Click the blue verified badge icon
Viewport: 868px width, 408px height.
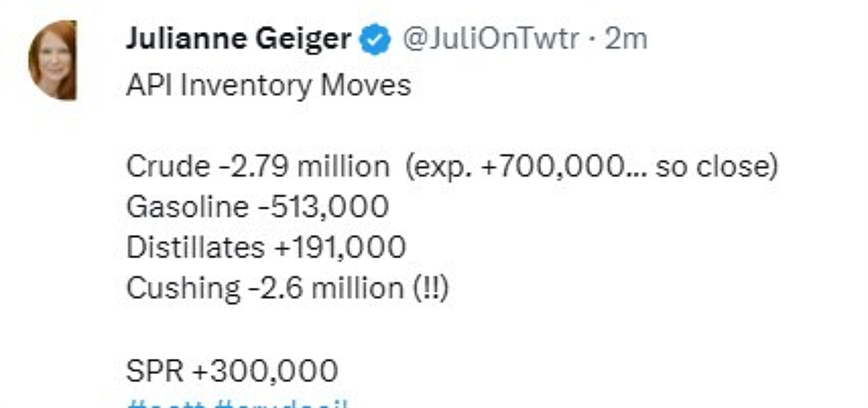pos(375,40)
